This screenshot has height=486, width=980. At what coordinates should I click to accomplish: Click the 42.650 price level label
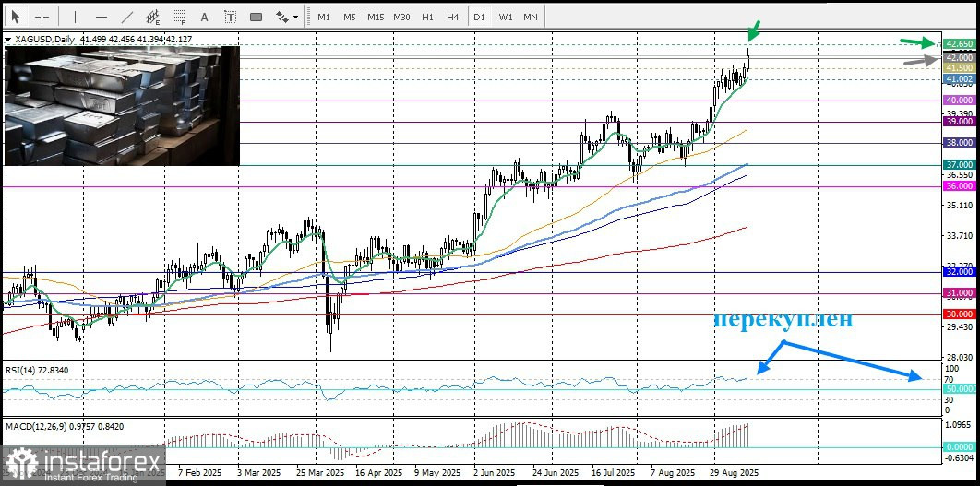[959, 43]
